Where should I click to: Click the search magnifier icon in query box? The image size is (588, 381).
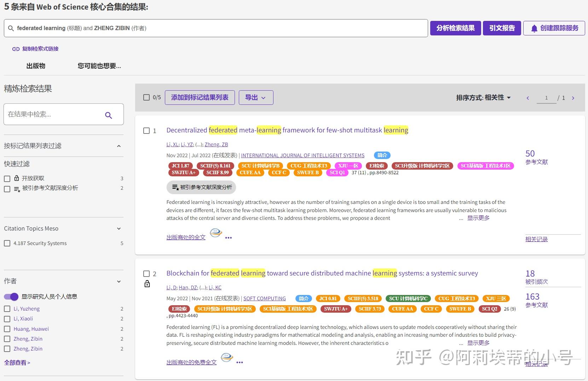11,28
